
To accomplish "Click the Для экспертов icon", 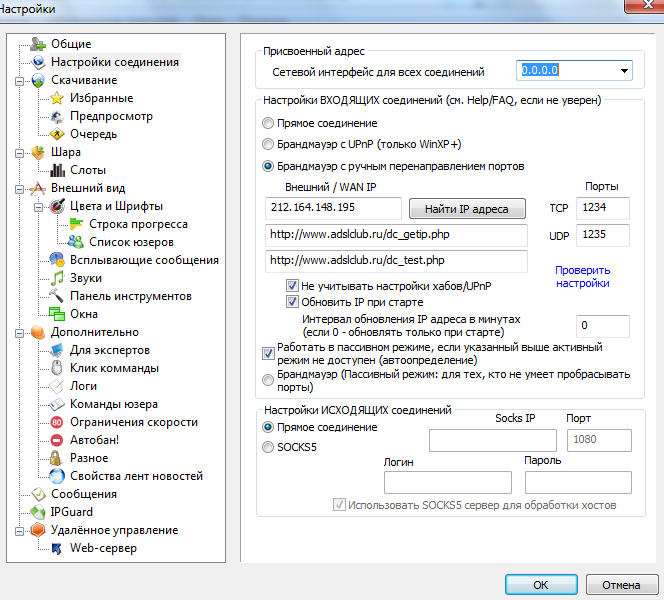I will coord(57,350).
